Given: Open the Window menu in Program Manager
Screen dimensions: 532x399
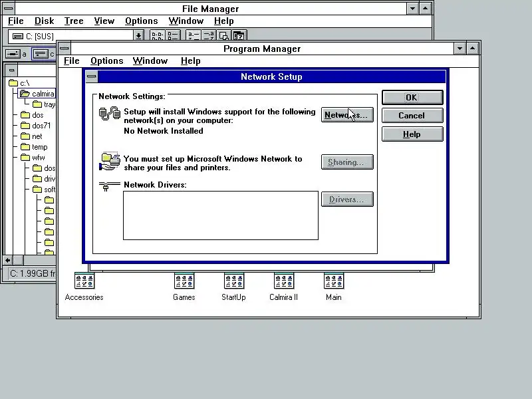Looking at the screenshot, I should 150,61.
